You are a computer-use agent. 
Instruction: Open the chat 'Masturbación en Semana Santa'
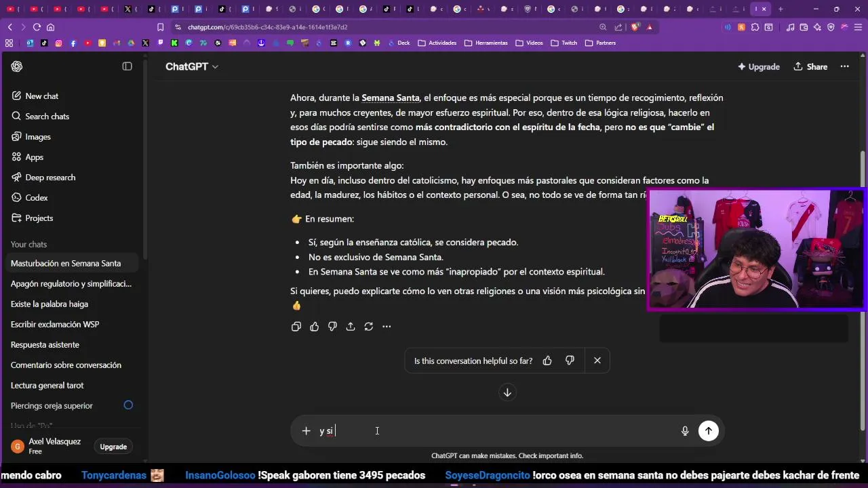point(72,264)
